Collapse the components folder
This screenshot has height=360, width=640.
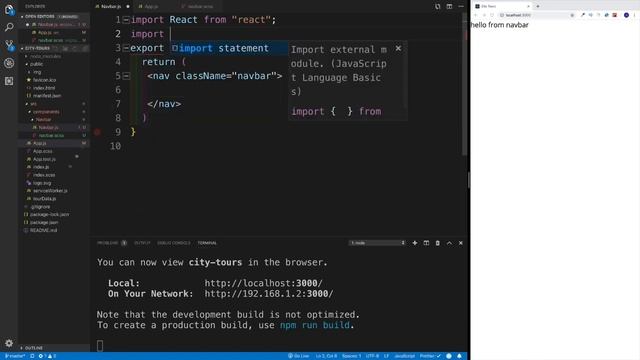pos(46,111)
